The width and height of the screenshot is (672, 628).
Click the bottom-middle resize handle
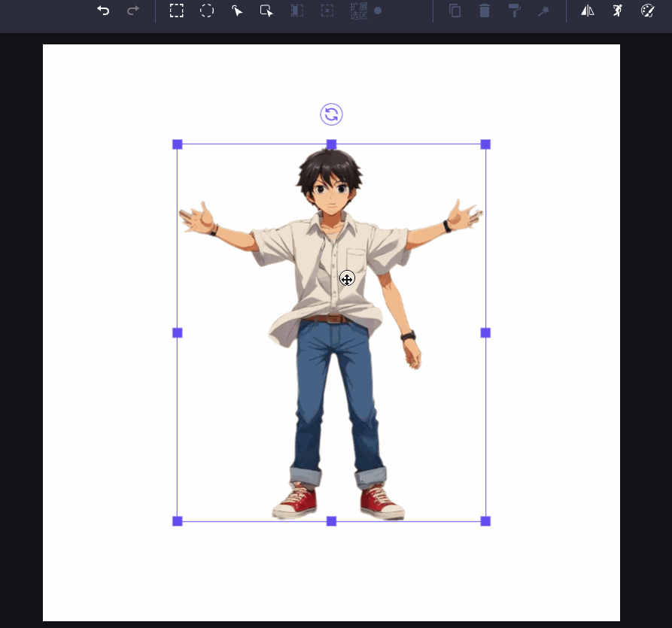point(331,521)
